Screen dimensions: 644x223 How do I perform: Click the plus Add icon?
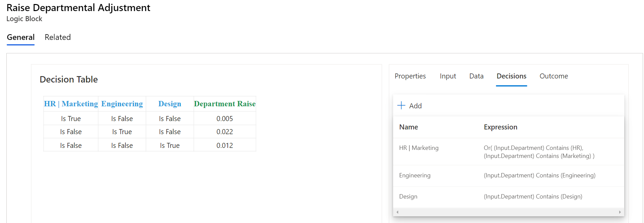401,106
